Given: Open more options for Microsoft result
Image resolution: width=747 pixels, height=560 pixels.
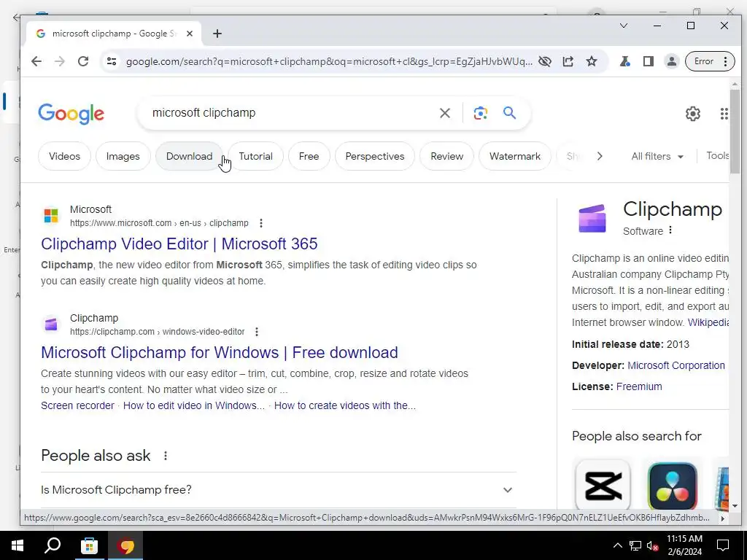Looking at the screenshot, I should pyautogui.click(x=260, y=223).
